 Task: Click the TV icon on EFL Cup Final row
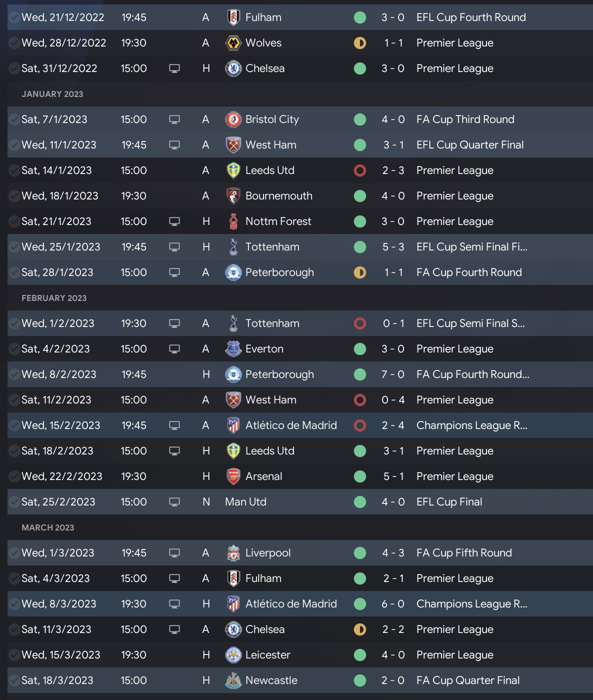click(174, 502)
